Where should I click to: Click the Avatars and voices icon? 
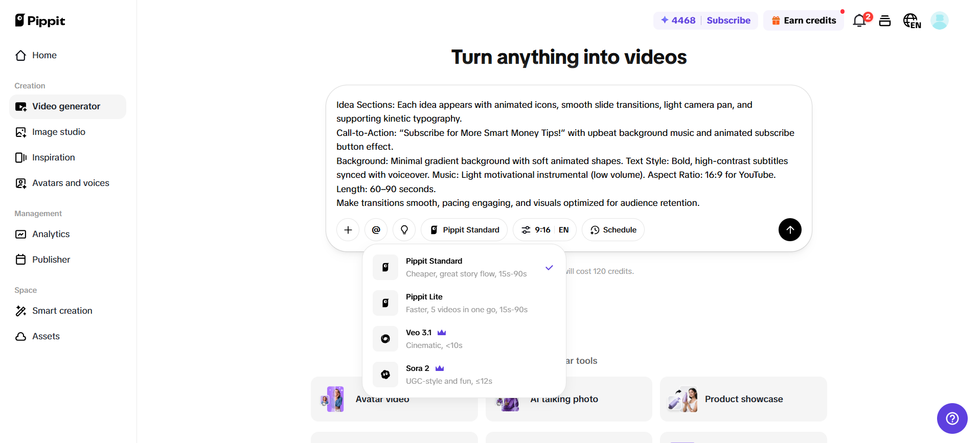tap(21, 183)
